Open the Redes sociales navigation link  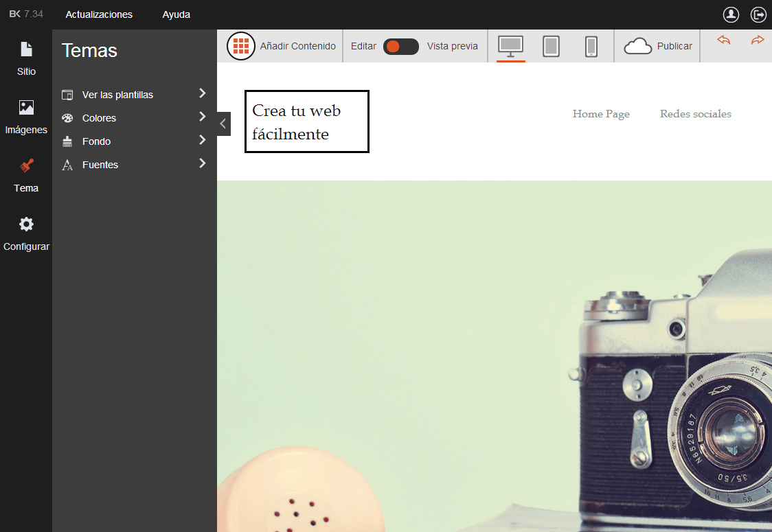696,114
